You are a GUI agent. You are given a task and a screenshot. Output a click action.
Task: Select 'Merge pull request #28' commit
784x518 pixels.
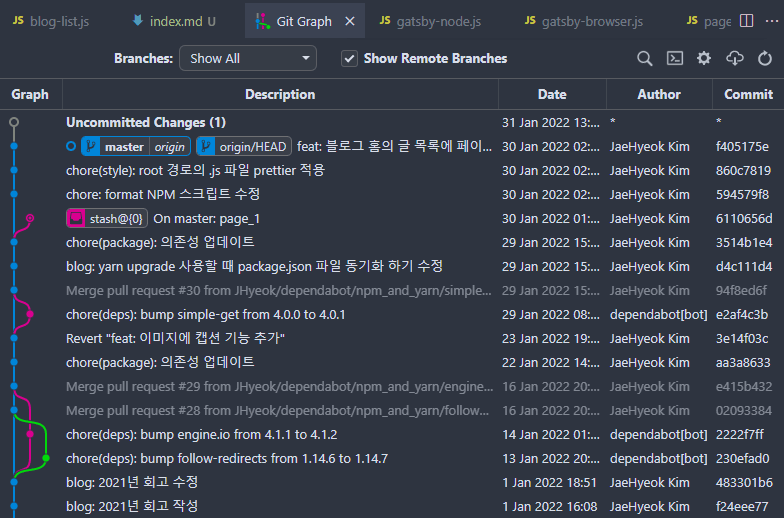(x=392, y=410)
